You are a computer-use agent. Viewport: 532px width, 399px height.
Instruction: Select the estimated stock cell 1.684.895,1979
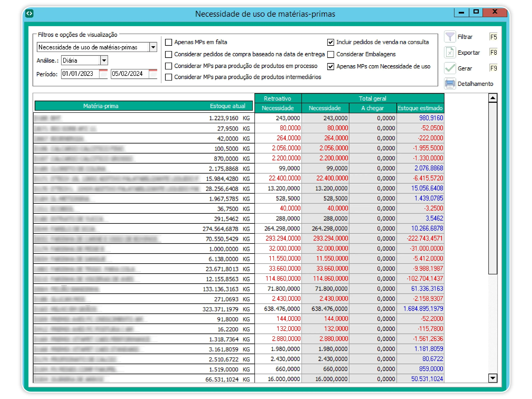coord(420,309)
